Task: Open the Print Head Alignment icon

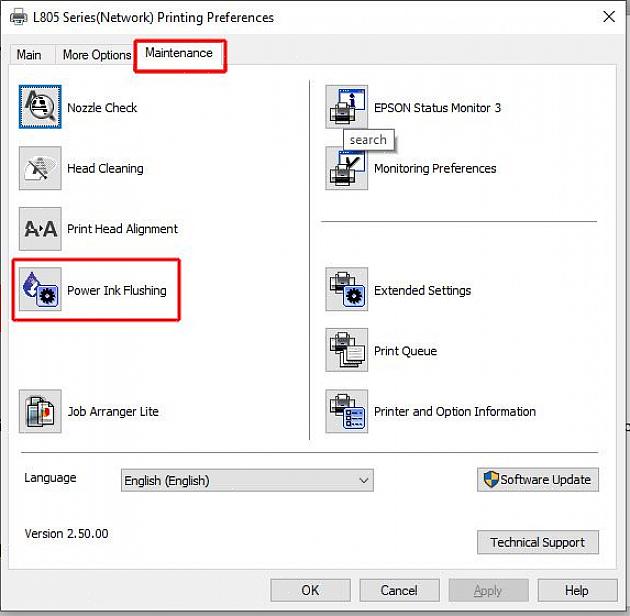Action: [x=40, y=229]
